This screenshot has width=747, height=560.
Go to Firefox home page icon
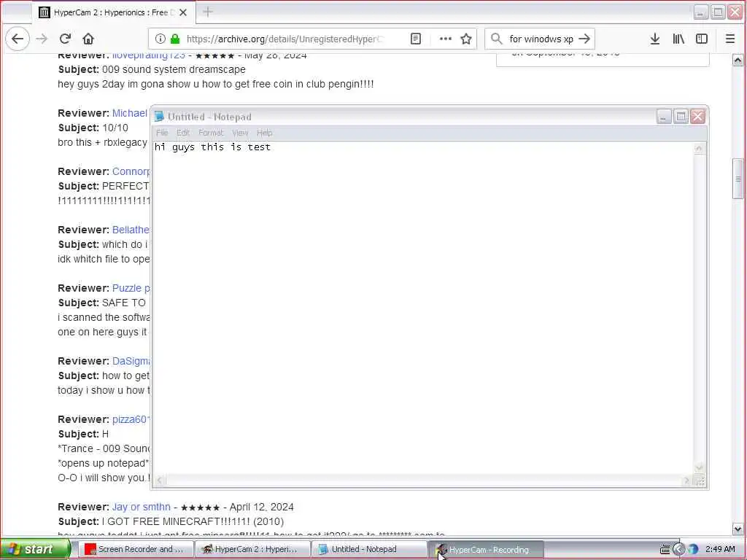click(88, 39)
